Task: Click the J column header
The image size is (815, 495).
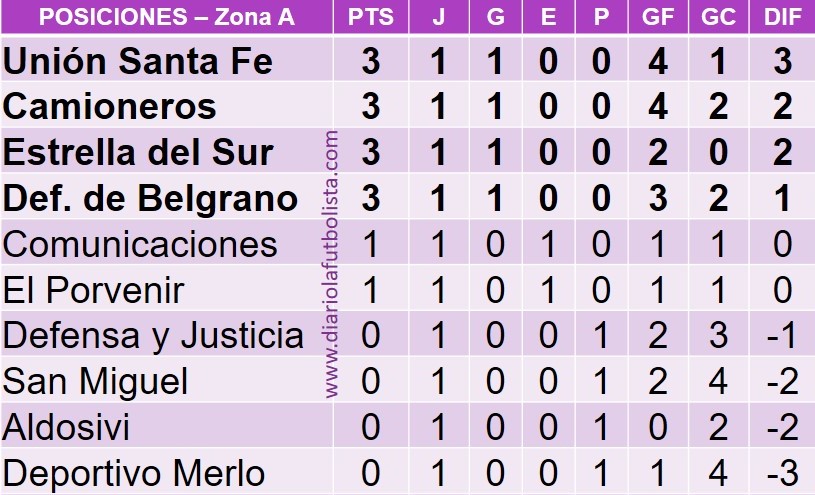Action: [439, 17]
